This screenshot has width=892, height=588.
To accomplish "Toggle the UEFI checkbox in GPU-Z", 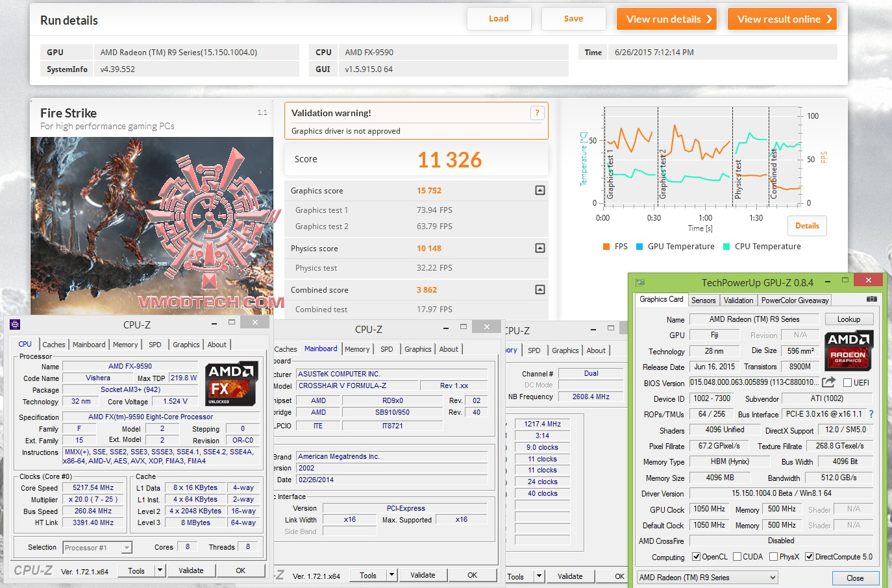I will [x=847, y=383].
